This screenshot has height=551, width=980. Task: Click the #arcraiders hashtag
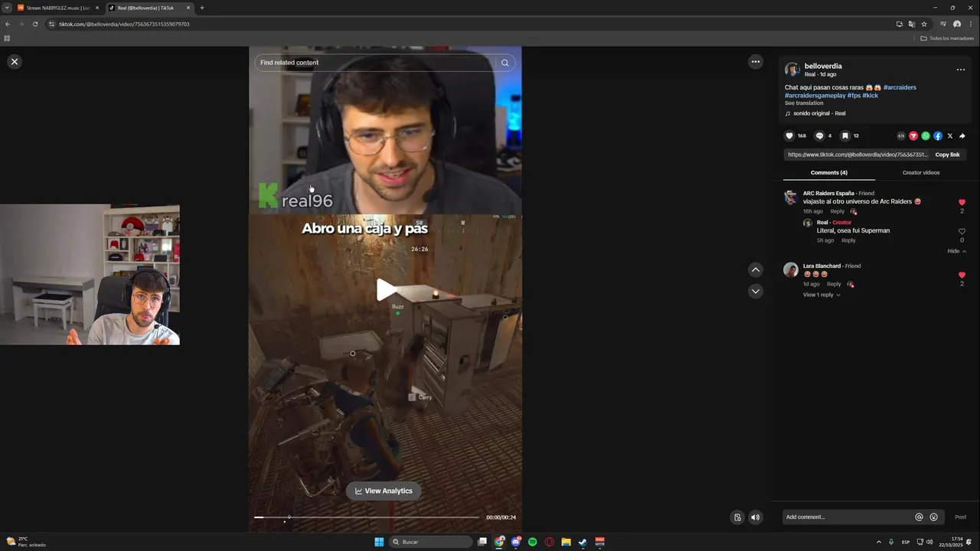(x=900, y=87)
